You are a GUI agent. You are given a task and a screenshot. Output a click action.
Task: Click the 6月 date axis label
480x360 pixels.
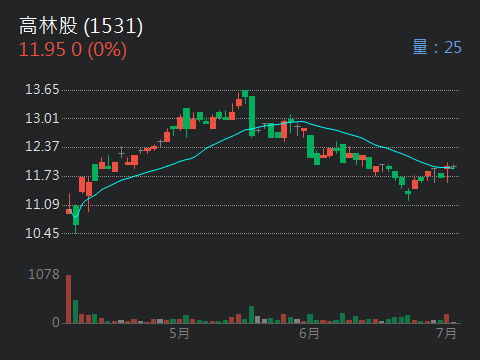pyautogui.click(x=309, y=333)
